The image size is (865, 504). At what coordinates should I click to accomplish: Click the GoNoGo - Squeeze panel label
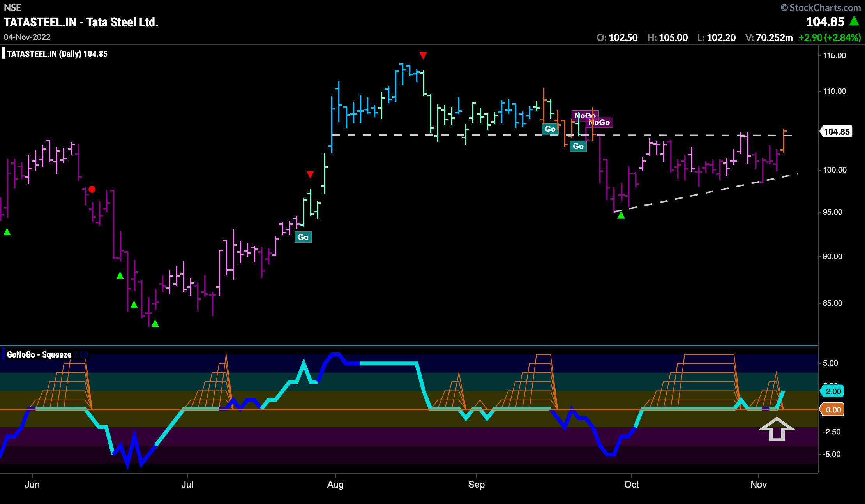[39, 354]
